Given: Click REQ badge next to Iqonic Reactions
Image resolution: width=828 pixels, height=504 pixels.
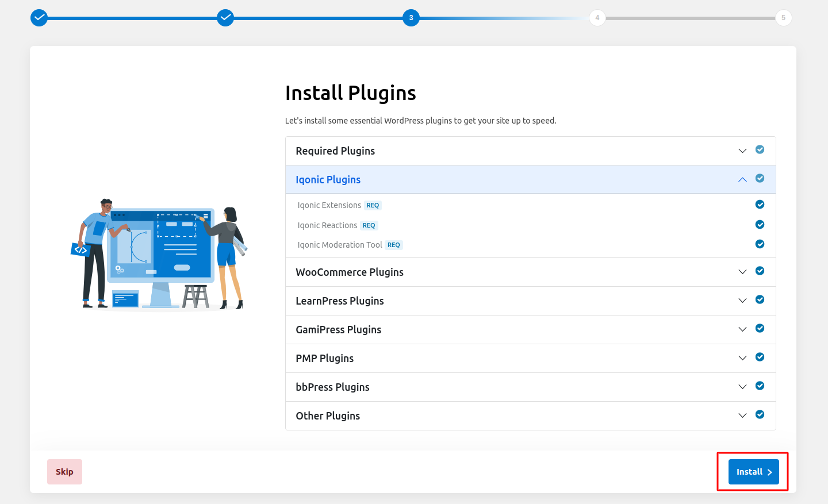Looking at the screenshot, I should click(369, 225).
